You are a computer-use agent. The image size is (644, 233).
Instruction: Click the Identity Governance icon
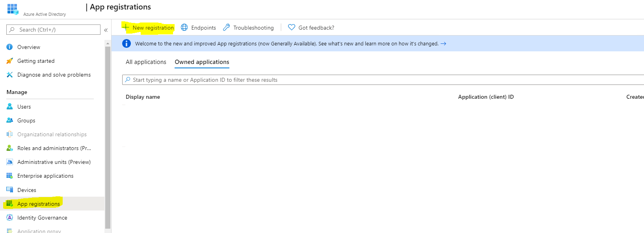pyautogui.click(x=9, y=218)
